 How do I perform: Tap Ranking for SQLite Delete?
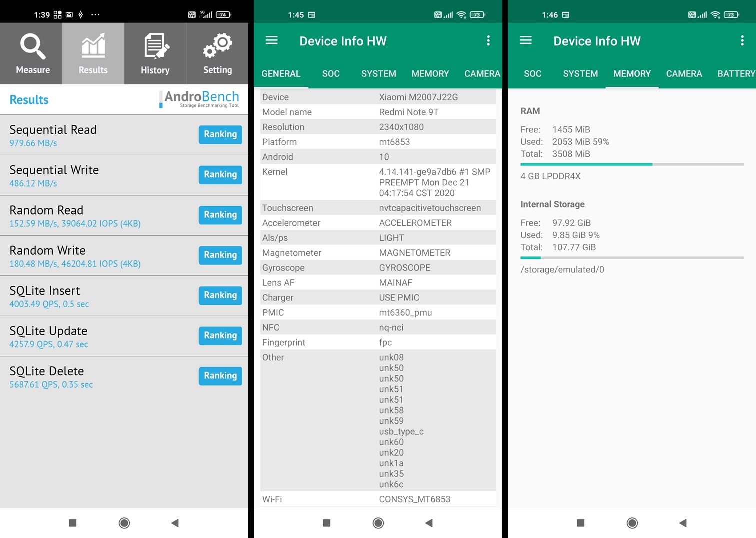220,376
